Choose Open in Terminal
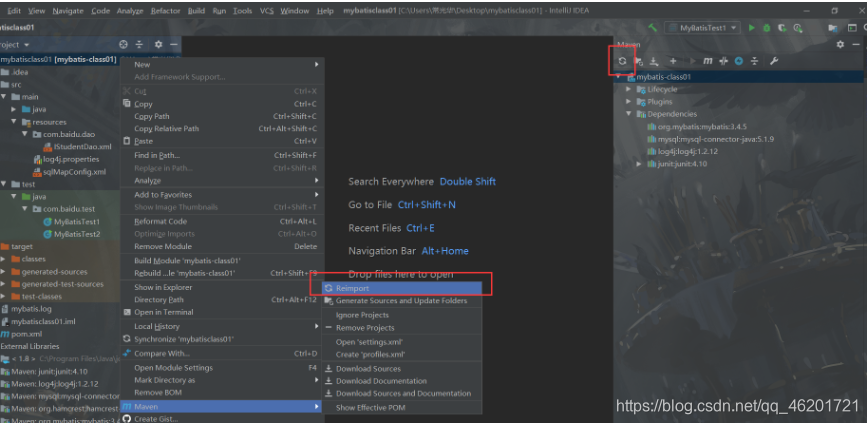This screenshot has width=868, height=425. coord(223,312)
